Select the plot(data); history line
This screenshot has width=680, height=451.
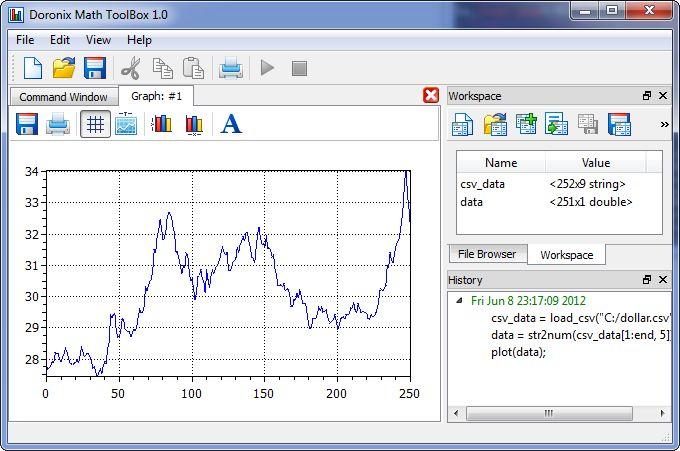click(x=518, y=352)
